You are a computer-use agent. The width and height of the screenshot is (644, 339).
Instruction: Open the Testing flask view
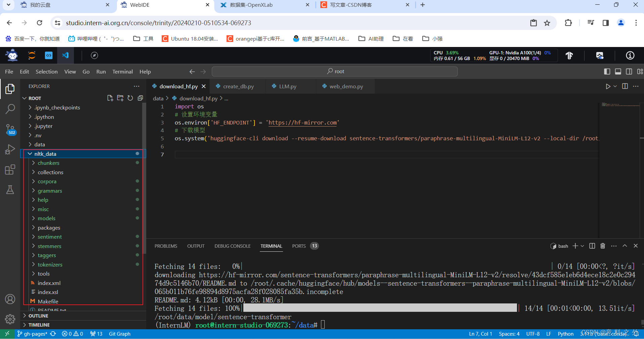(x=10, y=190)
